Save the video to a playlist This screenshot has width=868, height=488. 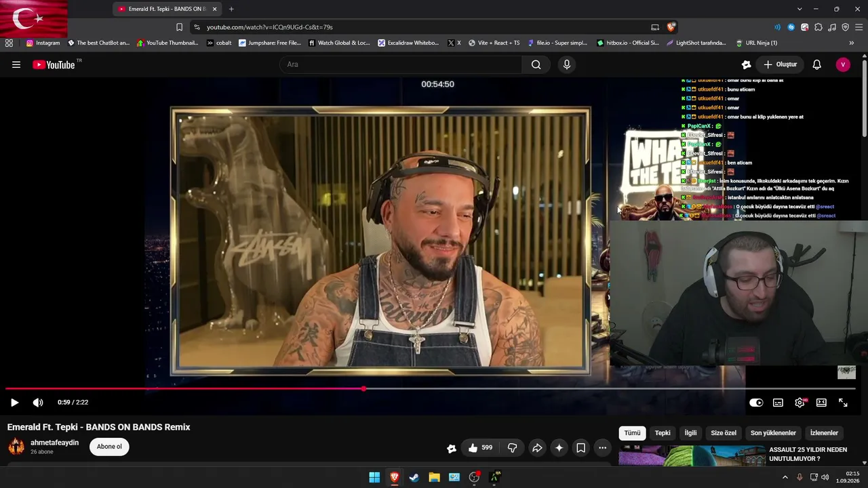click(580, 447)
